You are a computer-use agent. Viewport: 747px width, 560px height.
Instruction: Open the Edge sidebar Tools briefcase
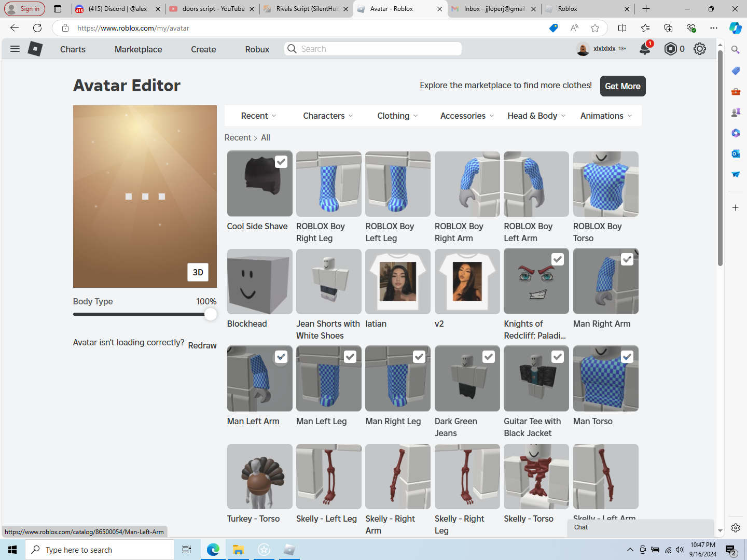coord(735,91)
